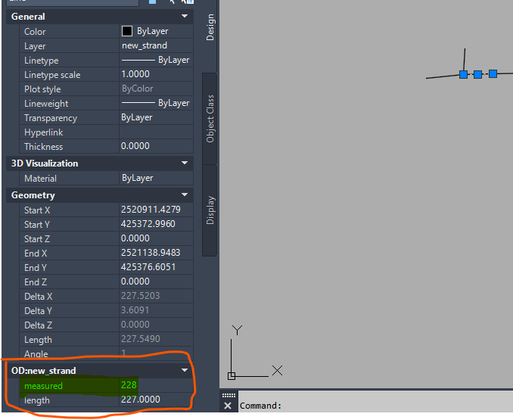
Task: Collapse the OD:new_strand section
Action: pos(185,370)
